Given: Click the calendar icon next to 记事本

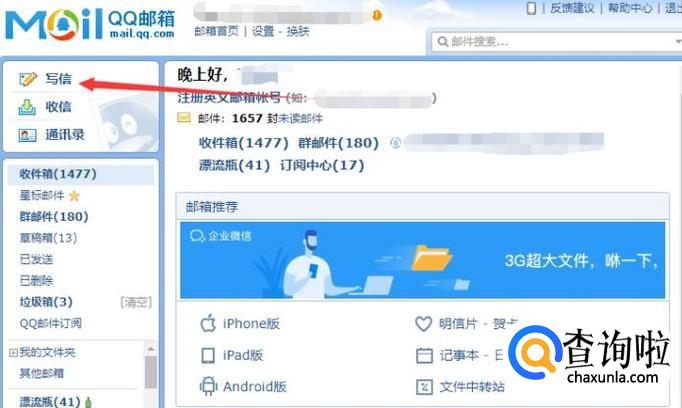Looking at the screenshot, I should click(x=424, y=355).
